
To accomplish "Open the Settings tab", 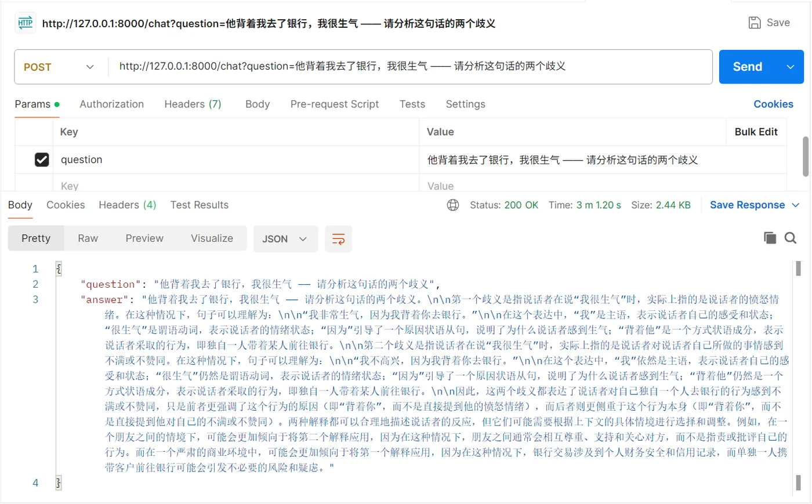I will [x=466, y=104].
